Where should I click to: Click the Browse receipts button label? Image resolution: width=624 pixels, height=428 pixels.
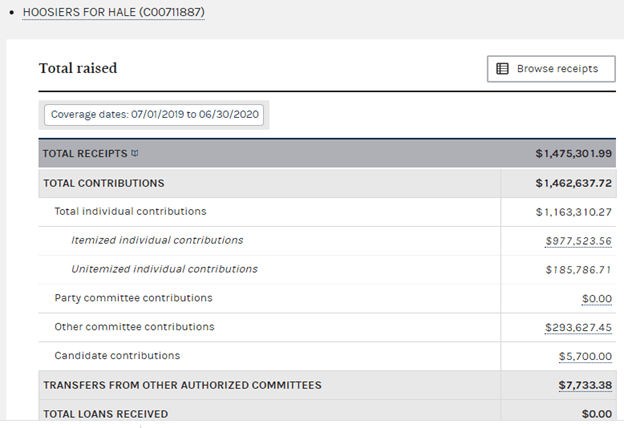click(x=557, y=69)
